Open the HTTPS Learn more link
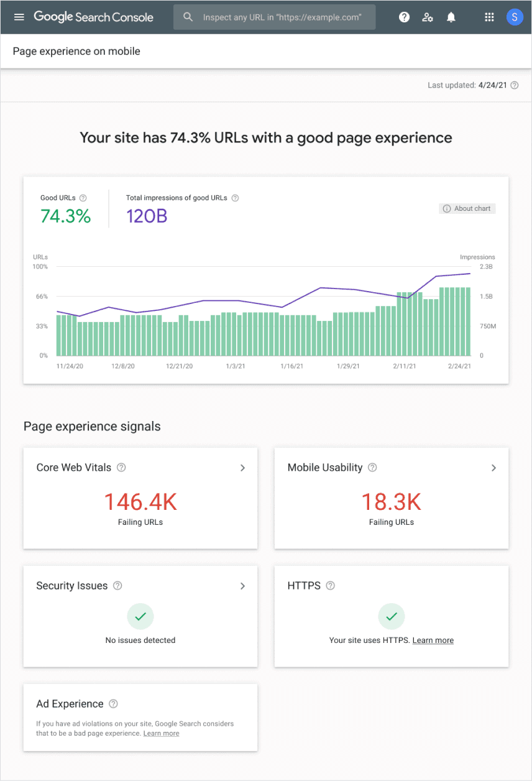This screenshot has height=781, width=532. [x=433, y=640]
